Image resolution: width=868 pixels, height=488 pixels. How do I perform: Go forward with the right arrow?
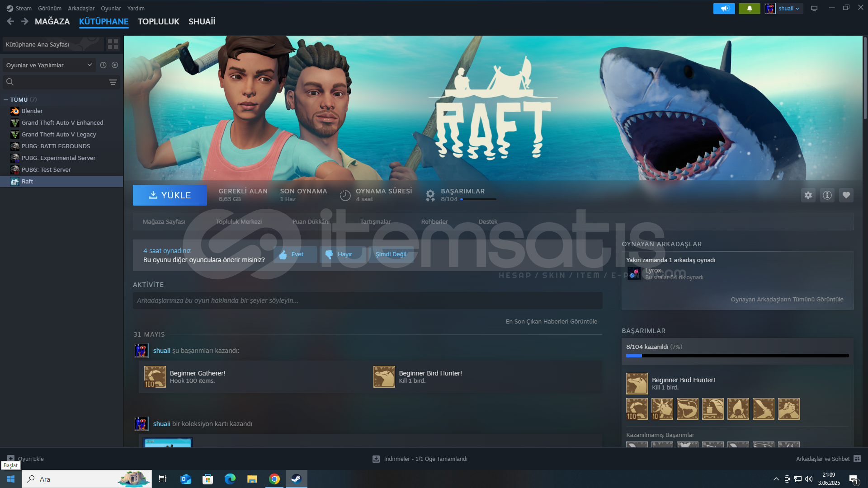point(25,21)
